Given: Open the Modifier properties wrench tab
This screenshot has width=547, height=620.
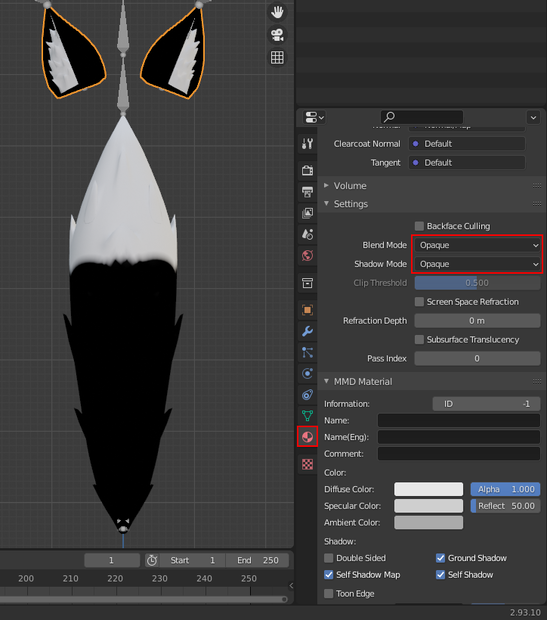Looking at the screenshot, I should click(307, 331).
